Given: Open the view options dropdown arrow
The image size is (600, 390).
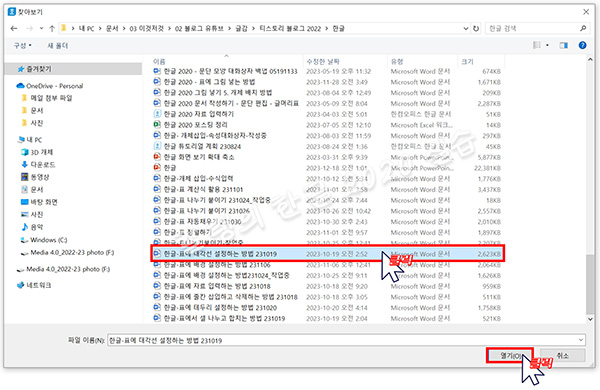Looking at the screenshot, I should pos(547,45).
